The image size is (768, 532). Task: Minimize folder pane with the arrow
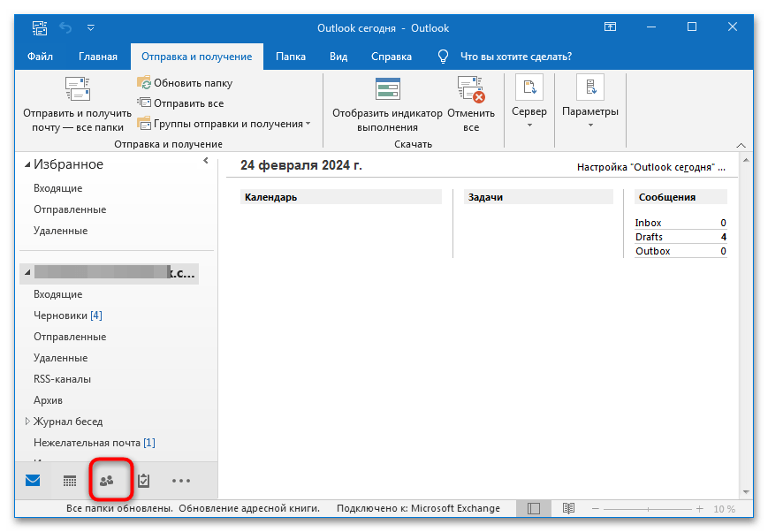(206, 160)
